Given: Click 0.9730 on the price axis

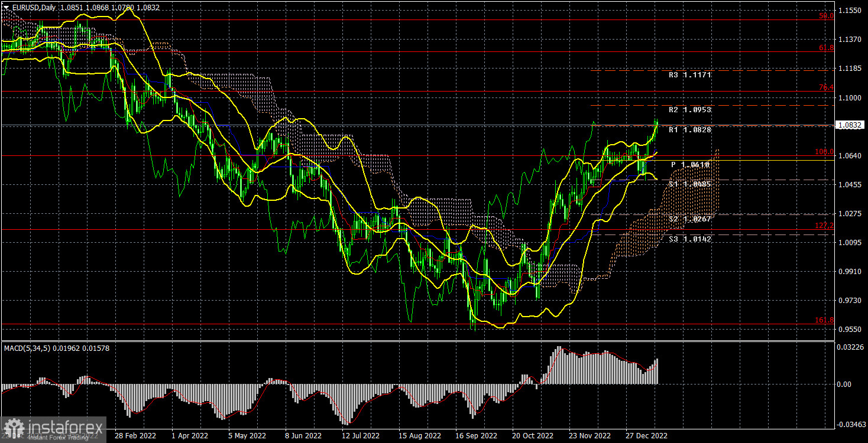Looking at the screenshot, I should click(x=851, y=301).
